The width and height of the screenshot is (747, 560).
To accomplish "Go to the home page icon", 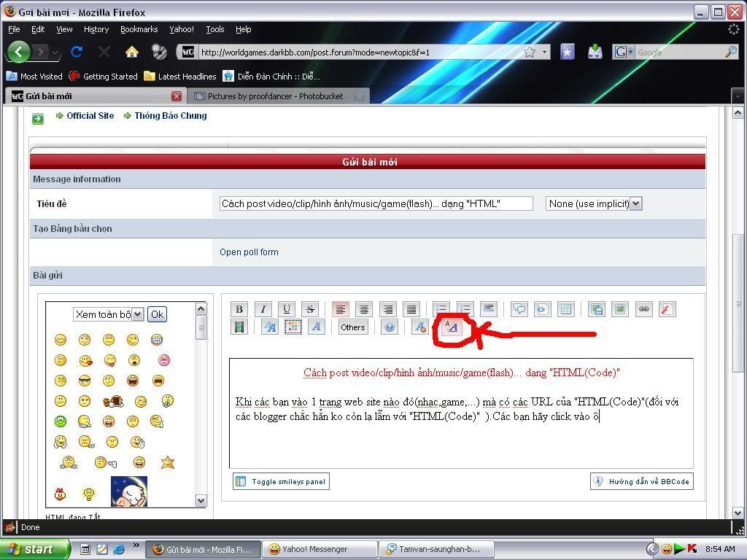I will click(x=132, y=52).
